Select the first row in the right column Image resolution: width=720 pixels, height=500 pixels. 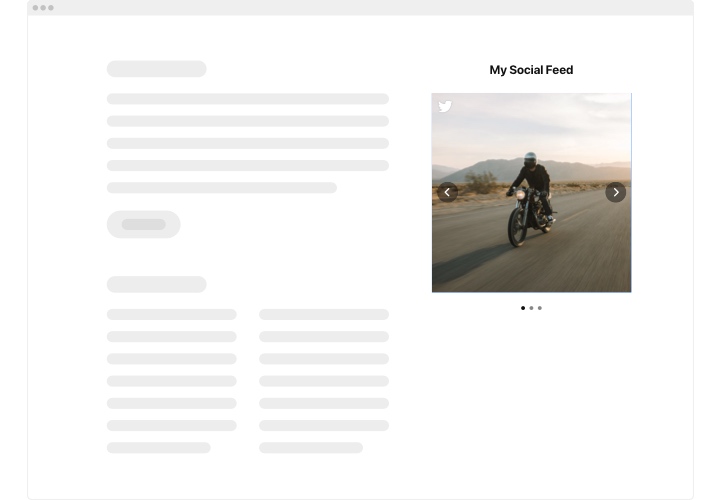click(x=323, y=315)
